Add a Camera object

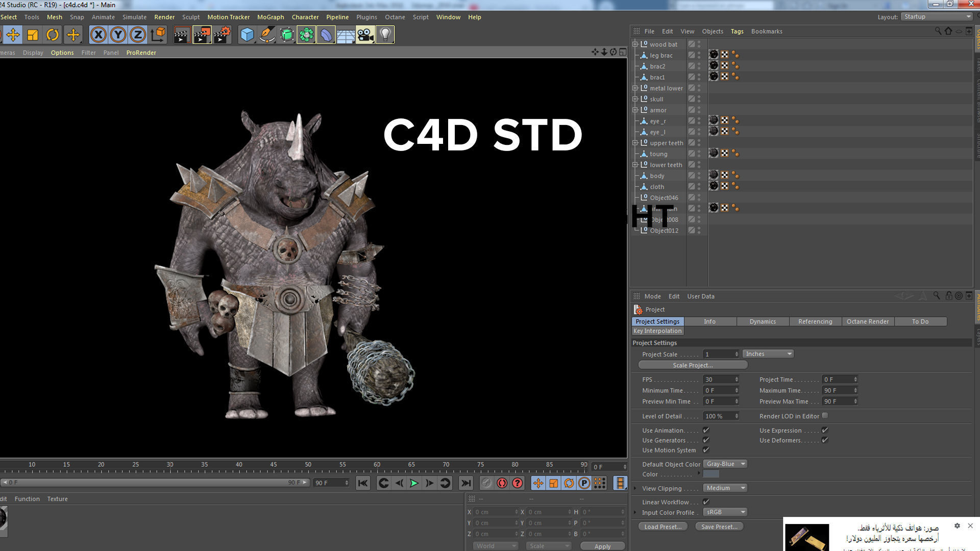click(x=365, y=35)
